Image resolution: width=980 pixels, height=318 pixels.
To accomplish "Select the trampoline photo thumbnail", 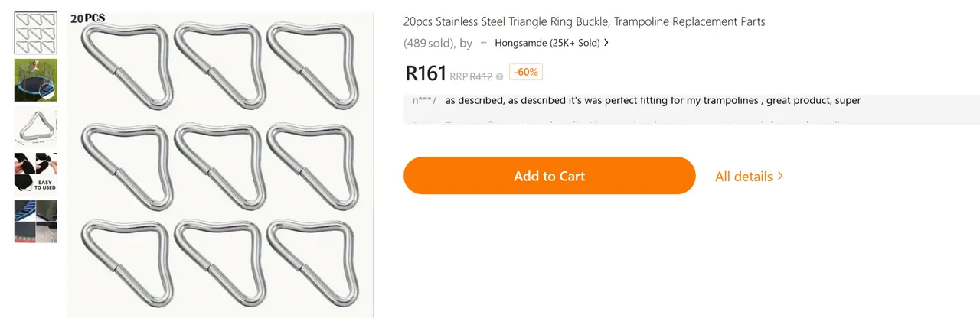I will pos(36,80).
